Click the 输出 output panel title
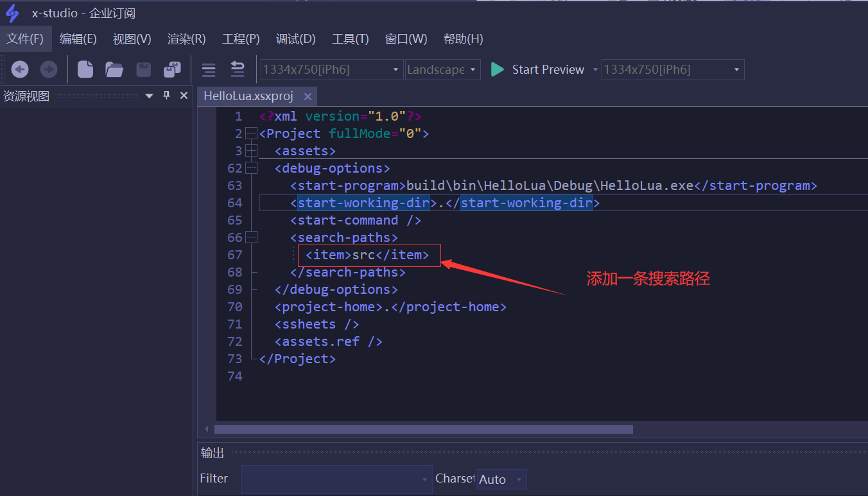The width and height of the screenshot is (868, 496). (213, 453)
